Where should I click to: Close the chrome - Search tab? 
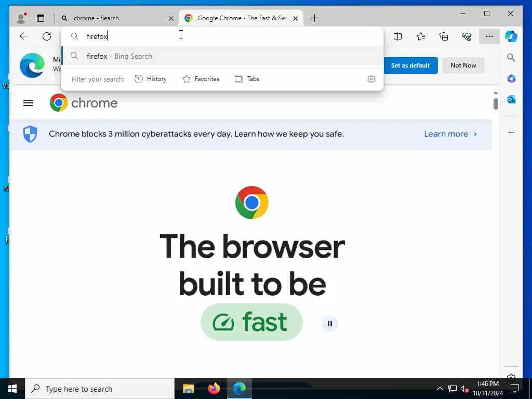point(171,18)
